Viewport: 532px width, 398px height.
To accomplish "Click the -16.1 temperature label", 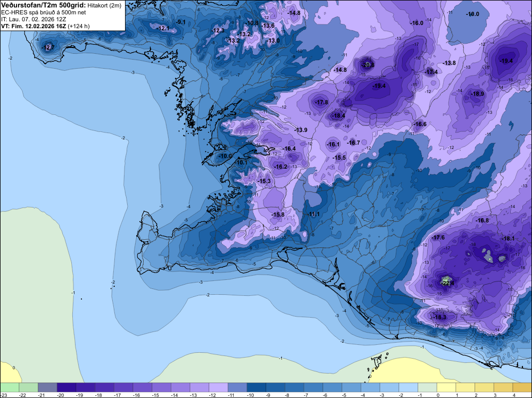I will 334,144.
